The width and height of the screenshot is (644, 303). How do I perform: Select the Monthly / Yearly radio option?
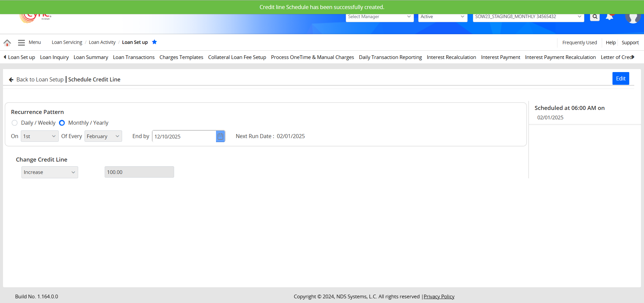62,123
